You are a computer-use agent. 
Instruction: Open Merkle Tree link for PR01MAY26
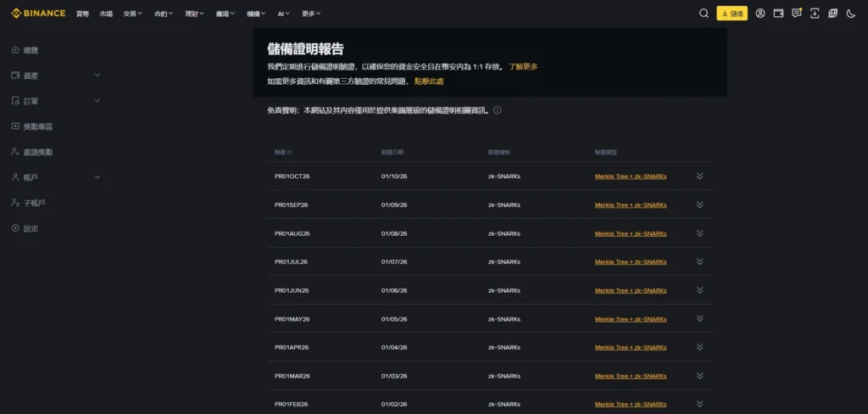click(631, 319)
